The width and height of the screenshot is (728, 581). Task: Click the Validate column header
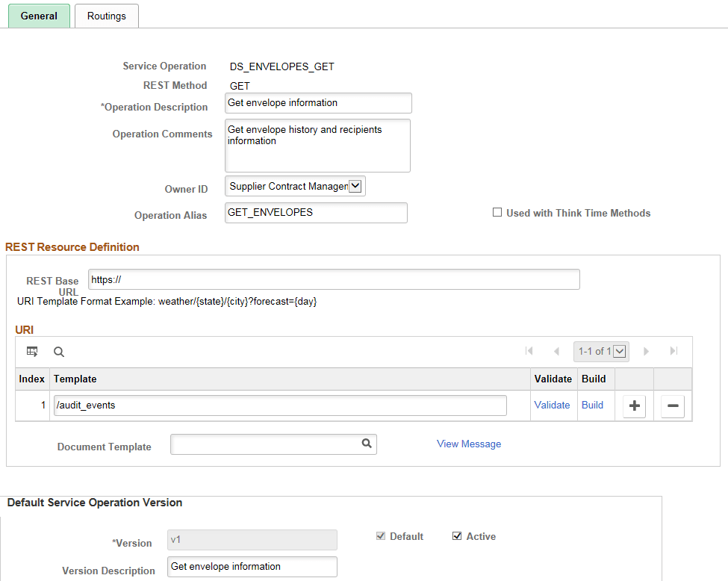[x=553, y=379]
